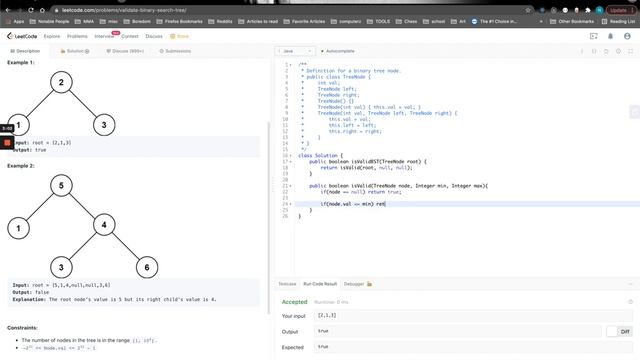Stop recording with the red stop button
This screenshot has height=360, width=640.
(7, 142)
